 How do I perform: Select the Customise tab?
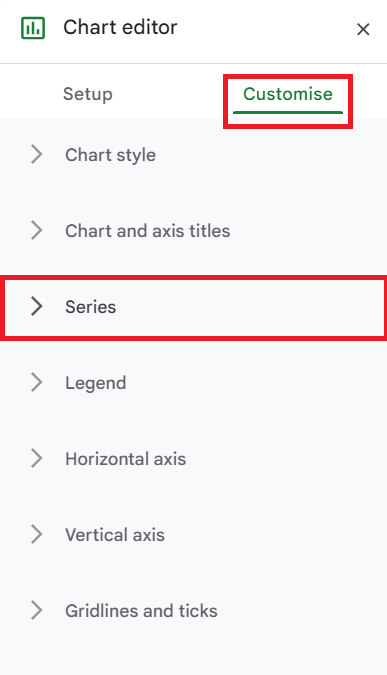pos(288,94)
